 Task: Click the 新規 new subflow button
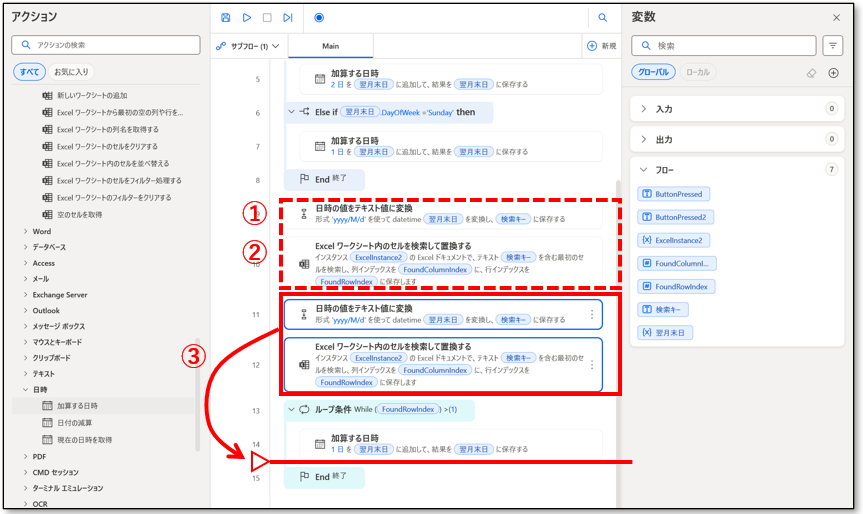(x=601, y=46)
